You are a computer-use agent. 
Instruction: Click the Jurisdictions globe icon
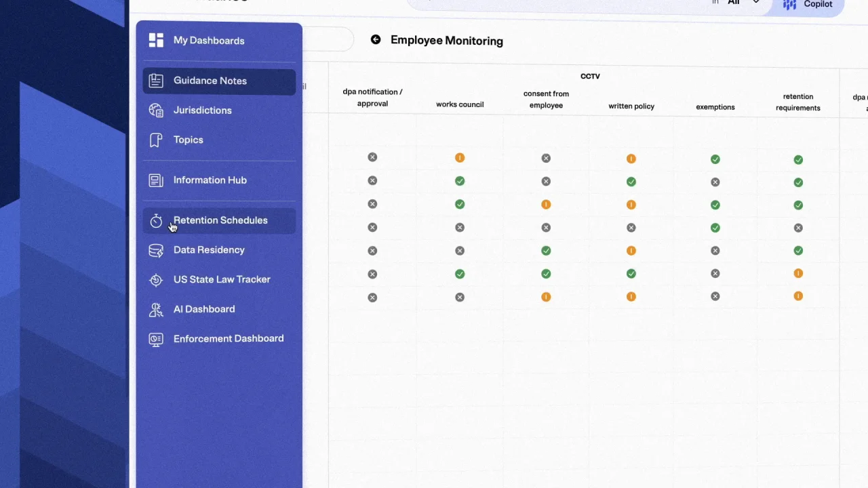[x=156, y=110]
